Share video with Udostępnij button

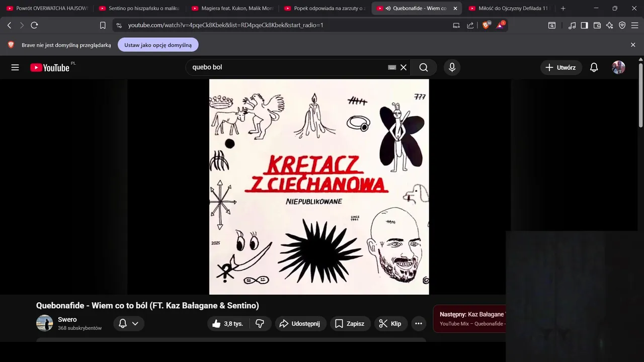(x=300, y=324)
